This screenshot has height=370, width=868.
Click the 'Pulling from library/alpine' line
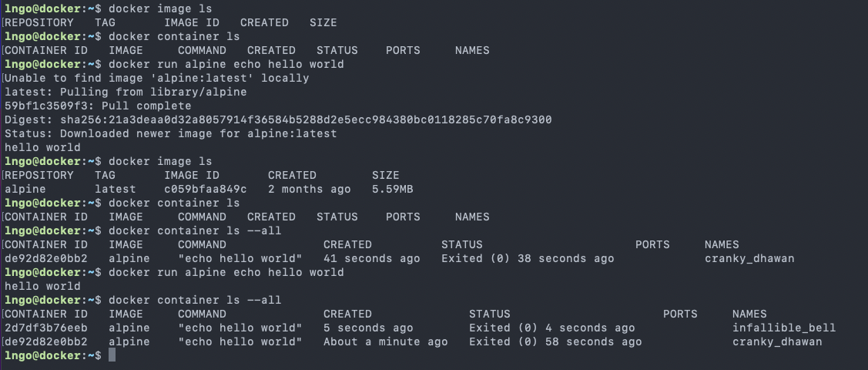pos(126,92)
